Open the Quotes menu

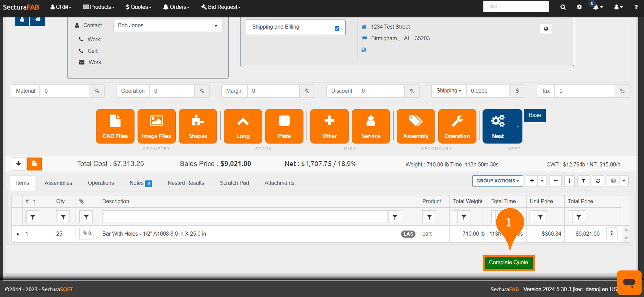click(x=138, y=7)
